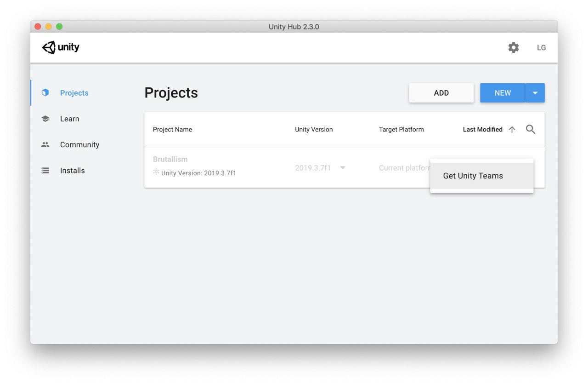Expand the 2019.3.7f1 version dropdown

coord(342,168)
